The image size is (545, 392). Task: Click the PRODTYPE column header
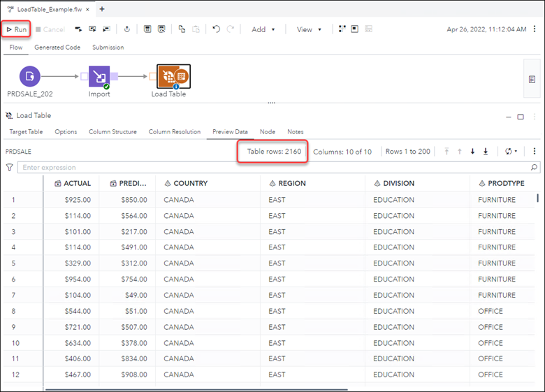[502, 183]
